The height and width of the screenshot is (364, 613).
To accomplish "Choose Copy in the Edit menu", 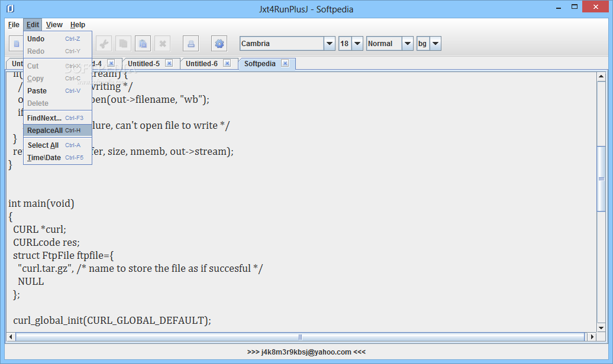I will (57, 79).
